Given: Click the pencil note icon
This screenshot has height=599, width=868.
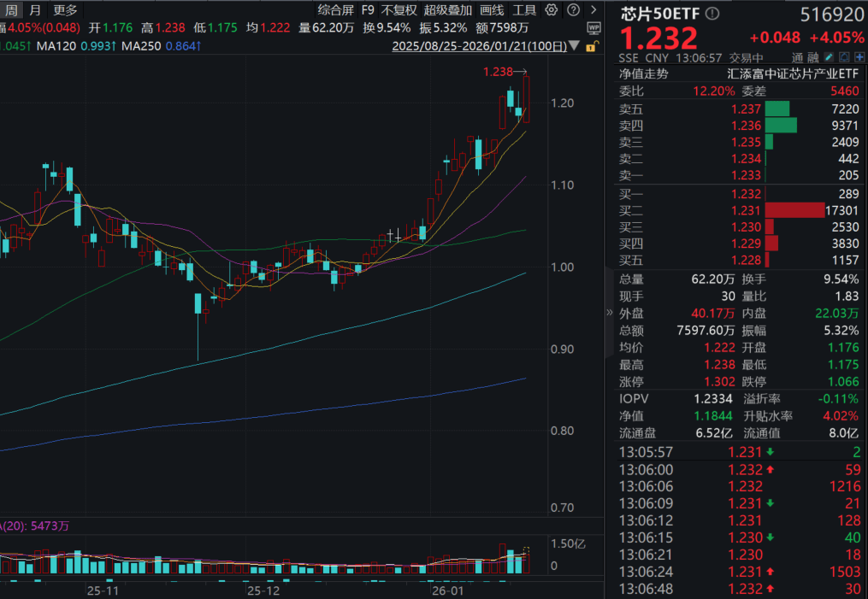Looking at the screenshot, I should tap(829, 57).
